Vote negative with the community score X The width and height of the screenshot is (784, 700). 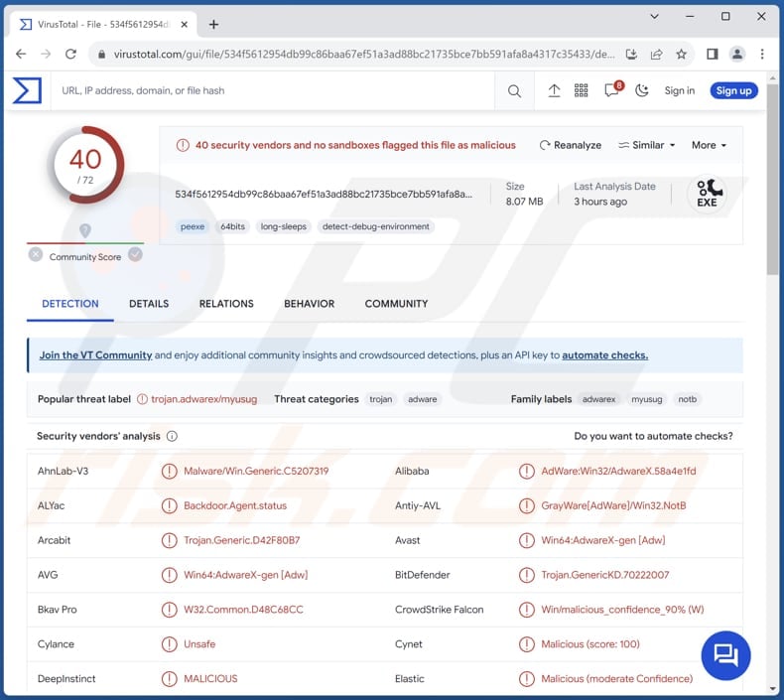(36, 255)
